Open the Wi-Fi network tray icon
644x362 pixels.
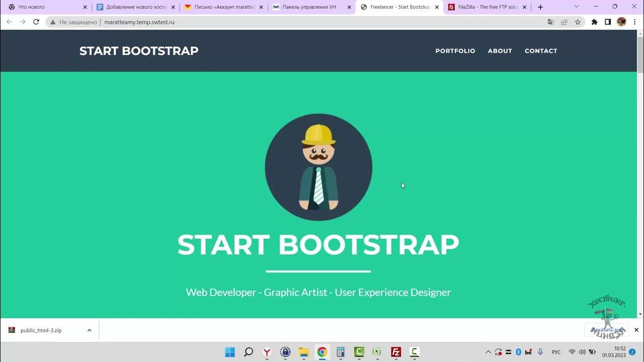point(572,352)
